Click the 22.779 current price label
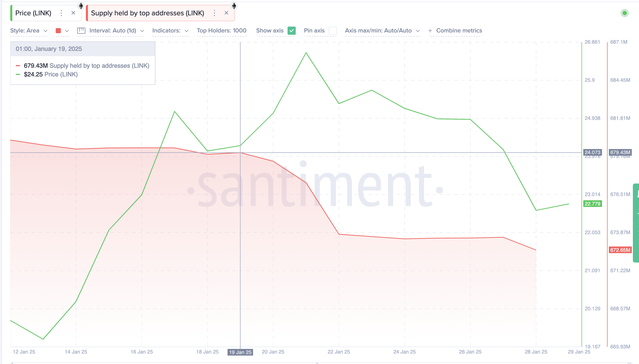The height and width of the screenshot is (364, 639). (592, 204)
